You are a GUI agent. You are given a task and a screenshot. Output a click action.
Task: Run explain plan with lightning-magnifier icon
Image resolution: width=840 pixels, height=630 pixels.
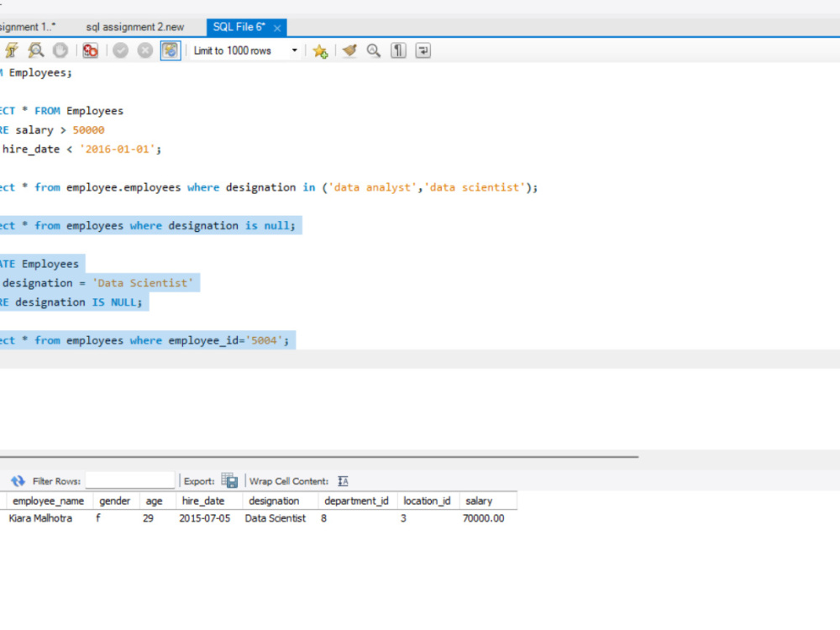tap(36, 50)
